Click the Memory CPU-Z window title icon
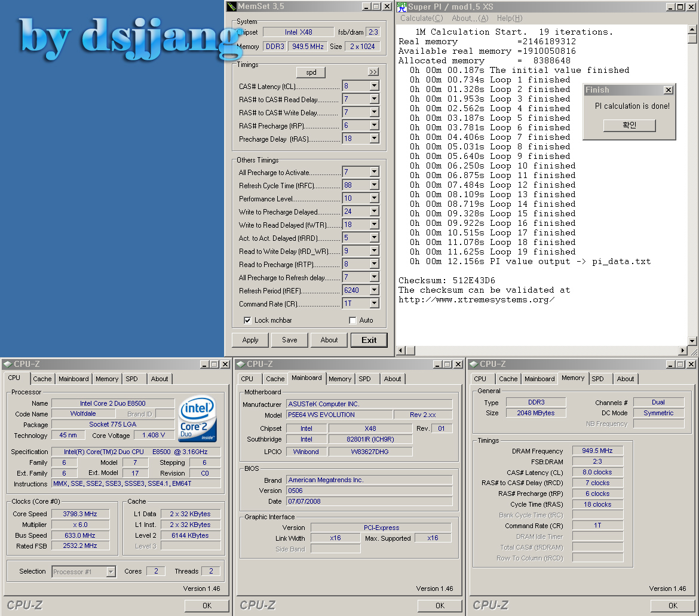The image size is (699, 616). pyautogui.click(x=474, y=364)
